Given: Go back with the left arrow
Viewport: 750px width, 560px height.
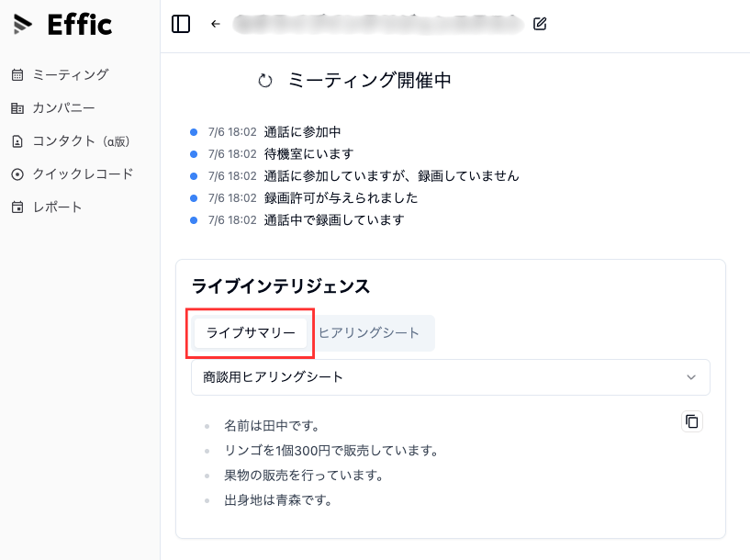Looking at the screenshot, I should pos(216,24).
